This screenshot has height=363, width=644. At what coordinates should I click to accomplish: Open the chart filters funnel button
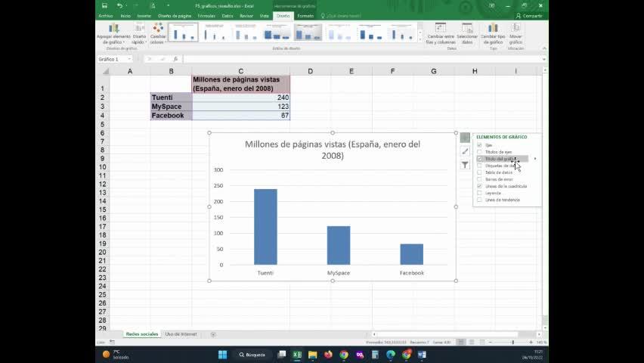coord(465,165)
